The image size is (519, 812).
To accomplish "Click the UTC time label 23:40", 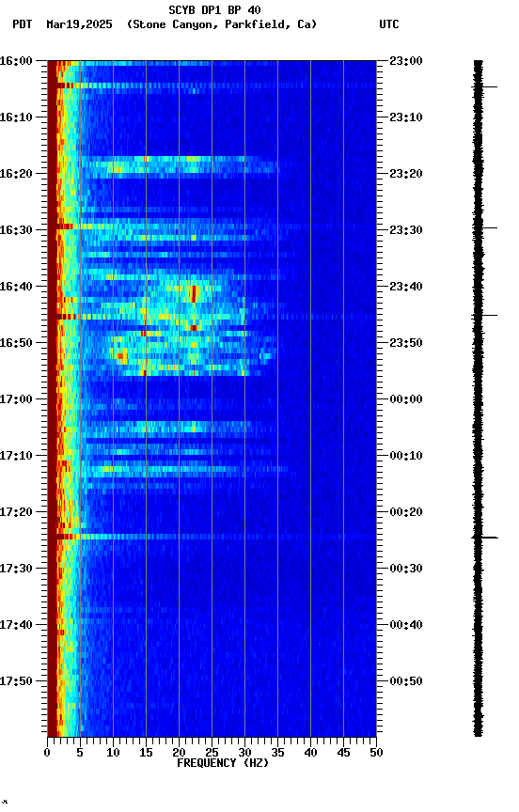I will 406,287.
